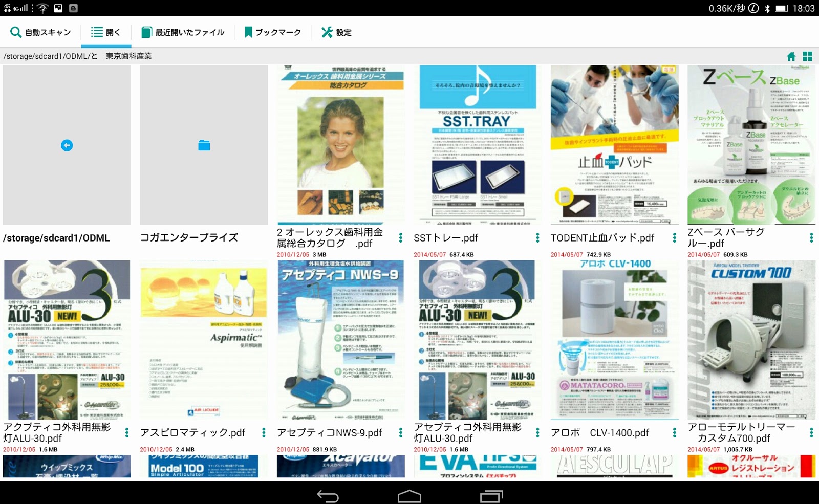
Task: Tap the path /storage/sdcard1/ODML/と 東京歯科産業
Action: tap(78, 56)
